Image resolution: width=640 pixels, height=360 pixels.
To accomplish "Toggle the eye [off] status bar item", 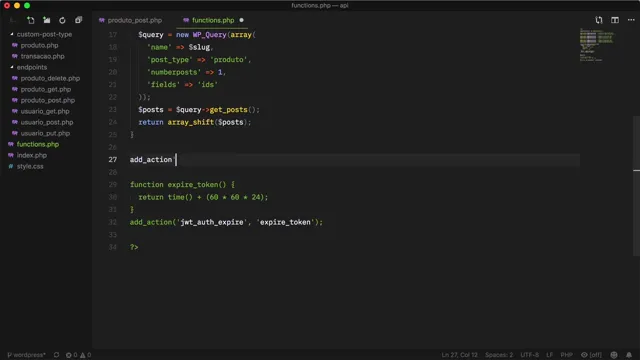I will coord(591,355).
